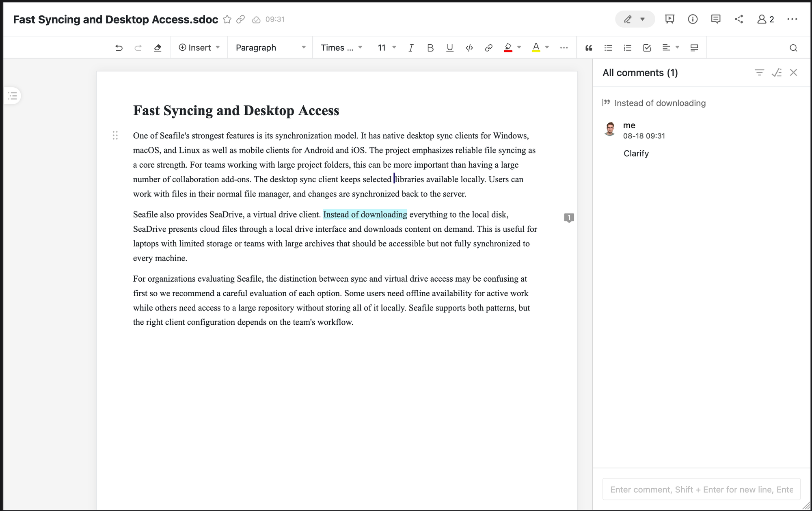Open the search icon in toolbar

[793, 48]
